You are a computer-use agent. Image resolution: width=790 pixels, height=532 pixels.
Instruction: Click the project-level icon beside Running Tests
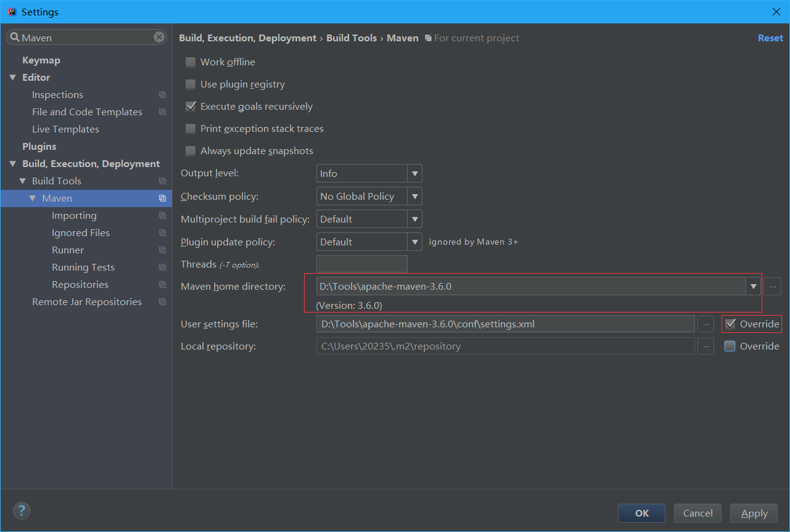tap(162, 268)
